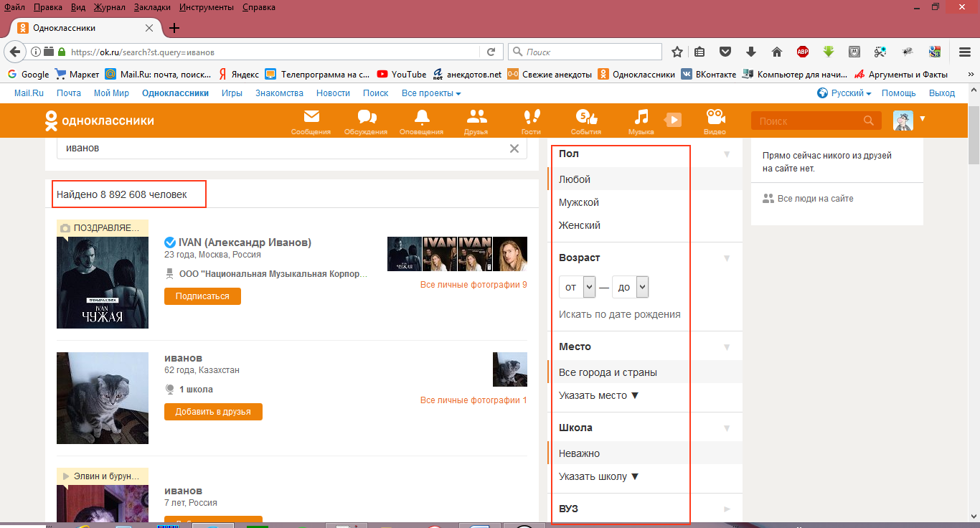980x528 pixels.
Task: Click the music play button icon
Action: point(673,120)
